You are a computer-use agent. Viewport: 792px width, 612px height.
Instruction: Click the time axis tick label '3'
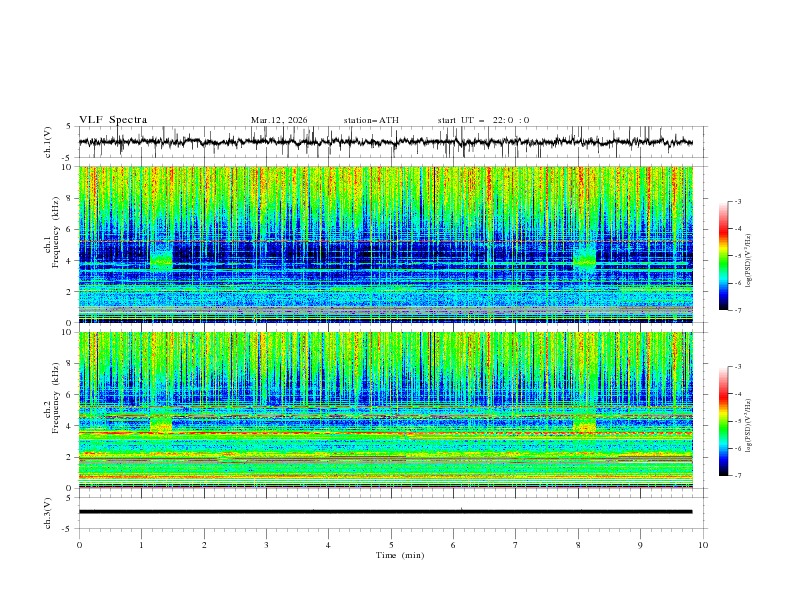(266, 545)
